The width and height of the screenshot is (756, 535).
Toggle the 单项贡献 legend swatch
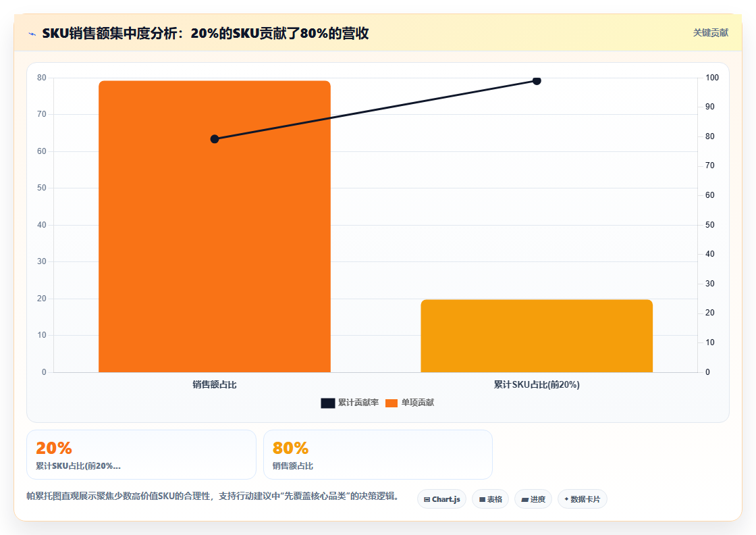[x=391, y=403]
